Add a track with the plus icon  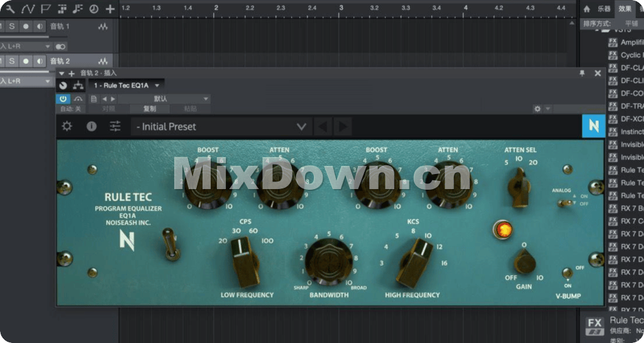tap(110, 9)
